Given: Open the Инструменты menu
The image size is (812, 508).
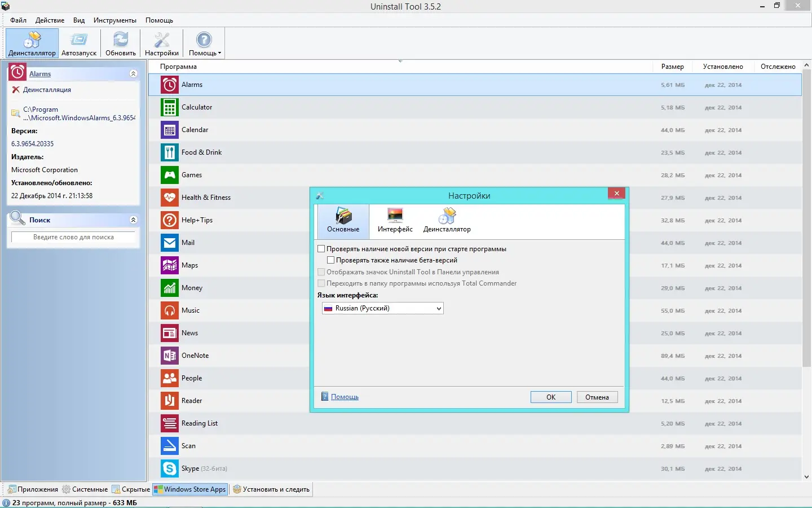Looking at the screenshot, I should click(x=115, y=20).
